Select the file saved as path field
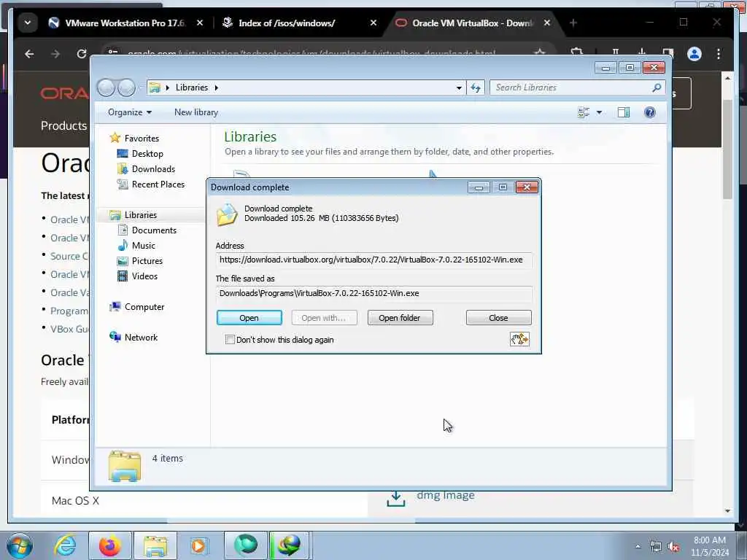747x560 pixels. (x=373, y=293)
